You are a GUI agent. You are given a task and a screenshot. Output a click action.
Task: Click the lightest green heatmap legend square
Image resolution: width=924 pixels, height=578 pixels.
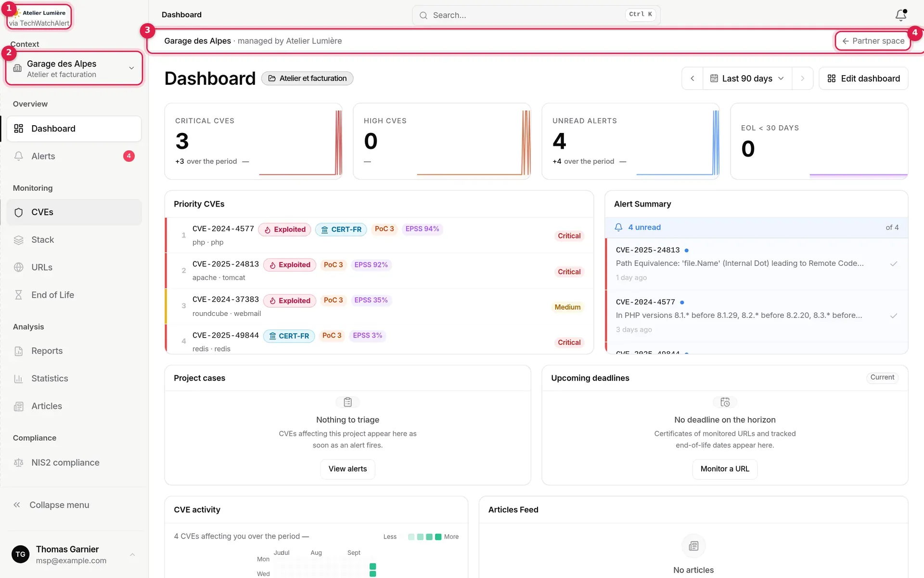411,537
